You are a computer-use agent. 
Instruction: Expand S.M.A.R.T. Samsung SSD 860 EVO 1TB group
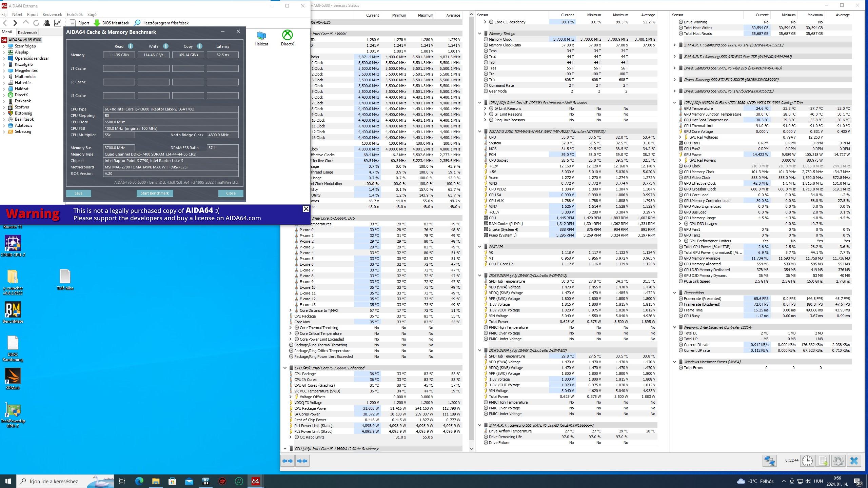point(674,45)
